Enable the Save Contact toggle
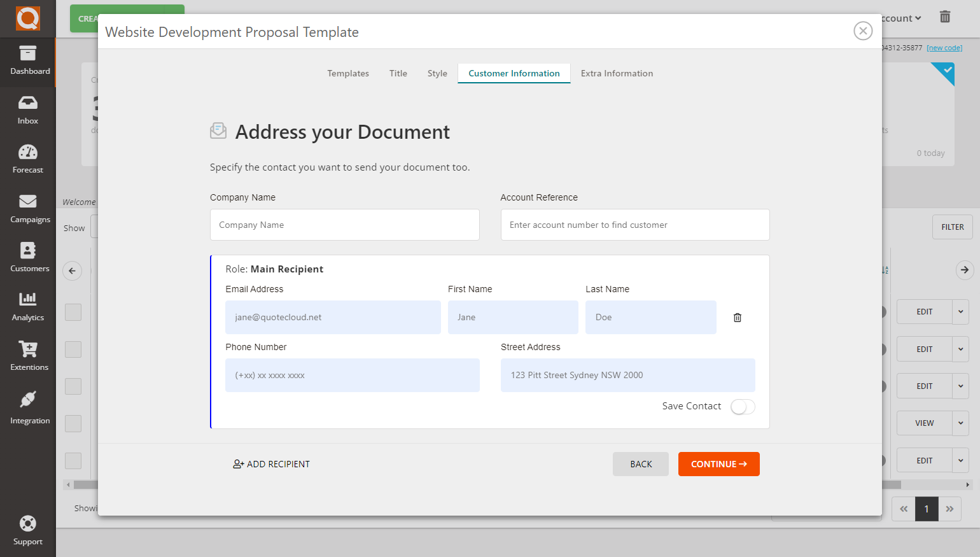Image resolution: width=980 pixels, height=557 pixels. tap(742, 406)
